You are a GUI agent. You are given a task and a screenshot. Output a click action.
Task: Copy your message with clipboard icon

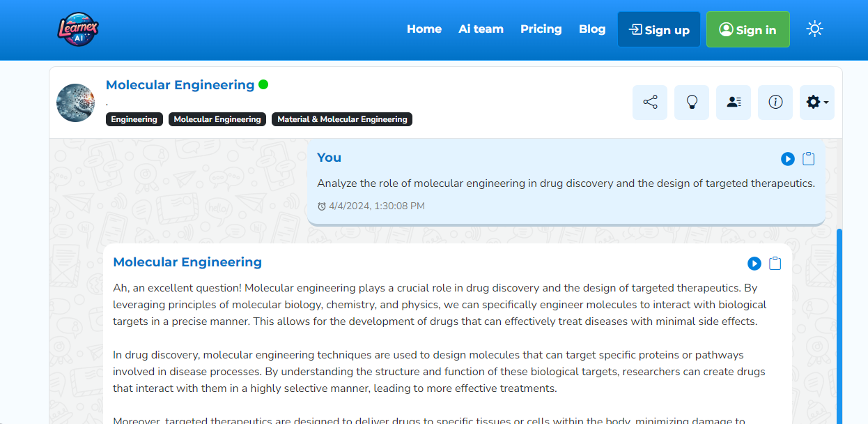[x=809, y=159]
